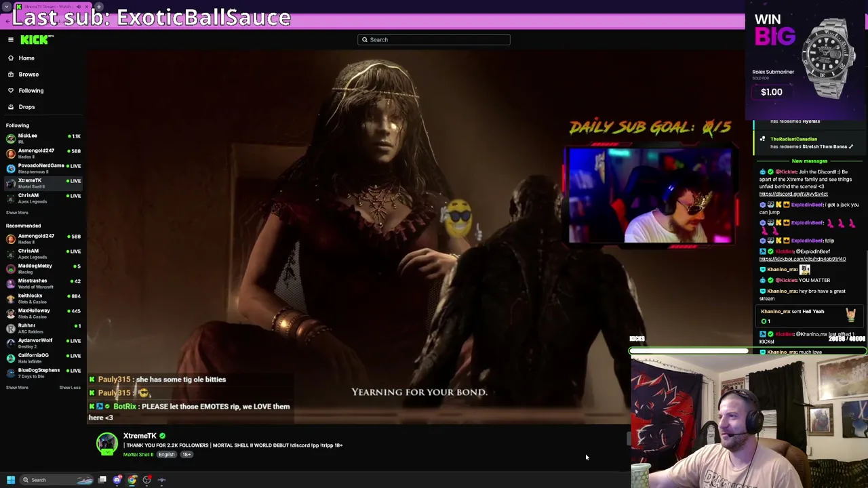Click Khanino_mx username on "hey bro" message
The width and height of the screenshot is (868, 488).
[x=782, y=291]
